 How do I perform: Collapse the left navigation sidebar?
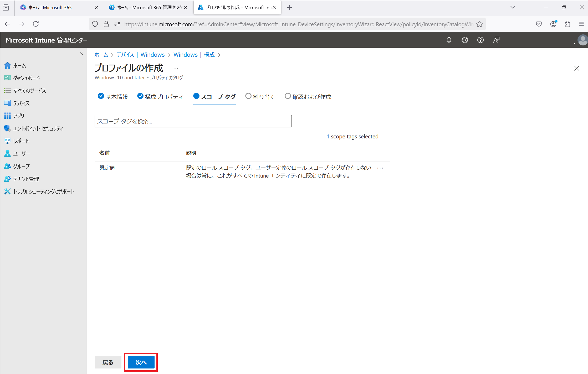[81, 53]
